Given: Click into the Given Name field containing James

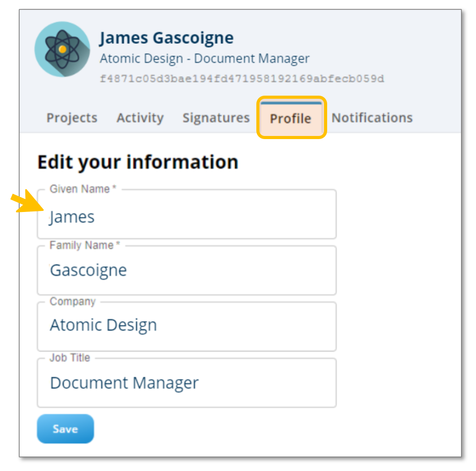Looking at the screenshot, I should [187, 217].
